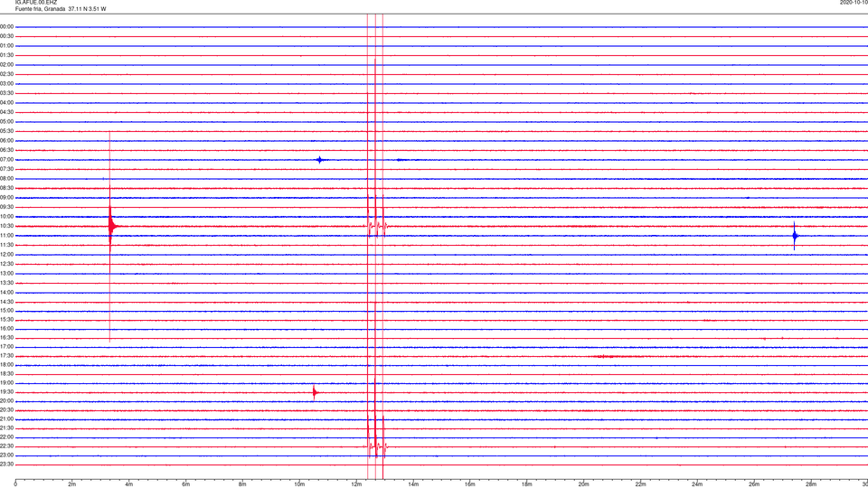Click the large red seismic event on 10:30 trace
This screenshot has width=868, height=488.
(x=112, y=226)
